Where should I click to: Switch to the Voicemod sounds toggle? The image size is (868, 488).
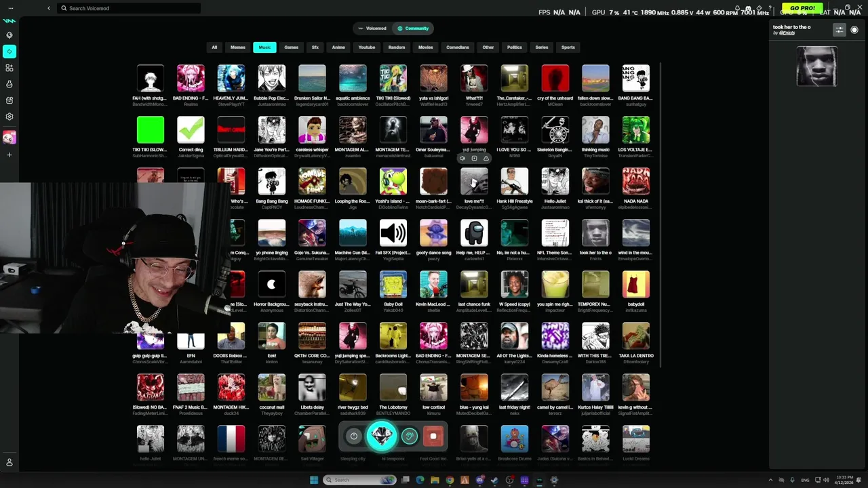372,28
